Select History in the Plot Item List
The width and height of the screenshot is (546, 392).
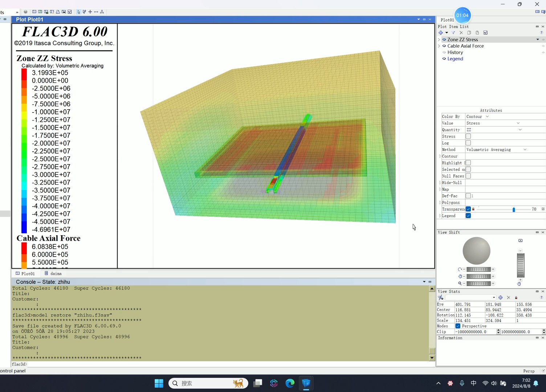tap(455, 52)
